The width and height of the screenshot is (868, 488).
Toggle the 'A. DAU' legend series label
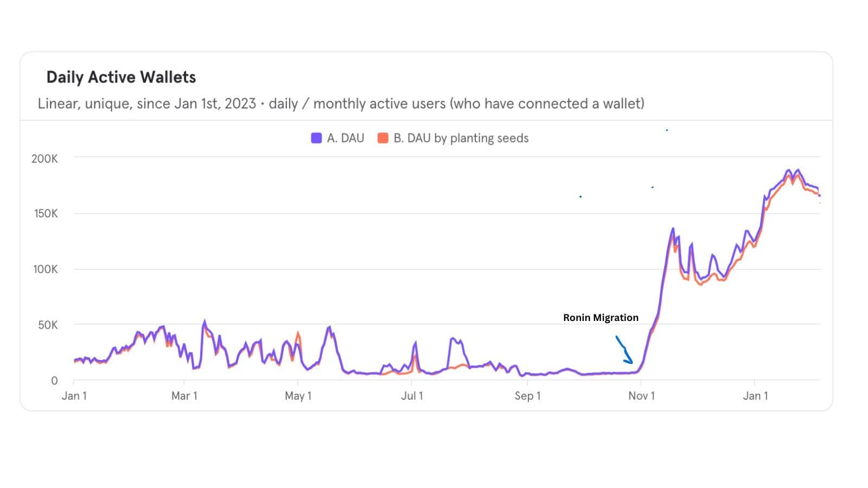[346, 138]
